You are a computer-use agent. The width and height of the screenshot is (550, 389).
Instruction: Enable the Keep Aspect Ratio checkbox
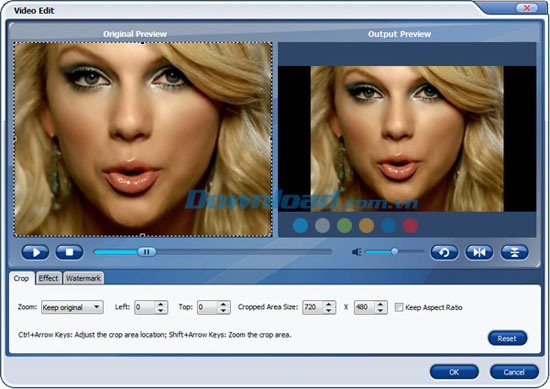[x=399, y=307]
